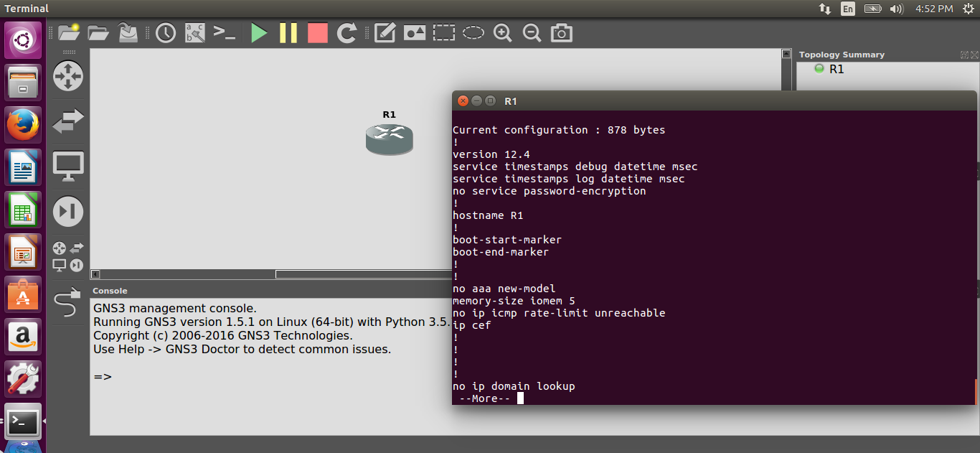This screenshot has width=980, height=453.
Task: Open Amazon from the dock
Action: coord(23,337)
